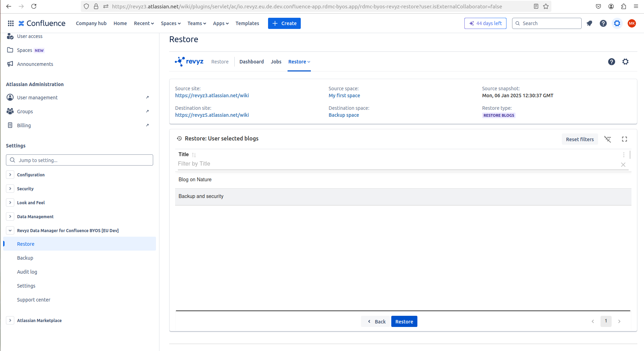Screen dimensions: 644x351
Task: Toggle full screen for blogs table
Action: (x=625, y=139)
